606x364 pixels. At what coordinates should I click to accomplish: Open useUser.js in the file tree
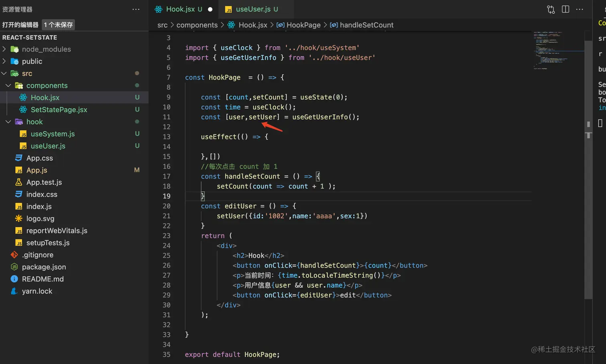[74, 146]
